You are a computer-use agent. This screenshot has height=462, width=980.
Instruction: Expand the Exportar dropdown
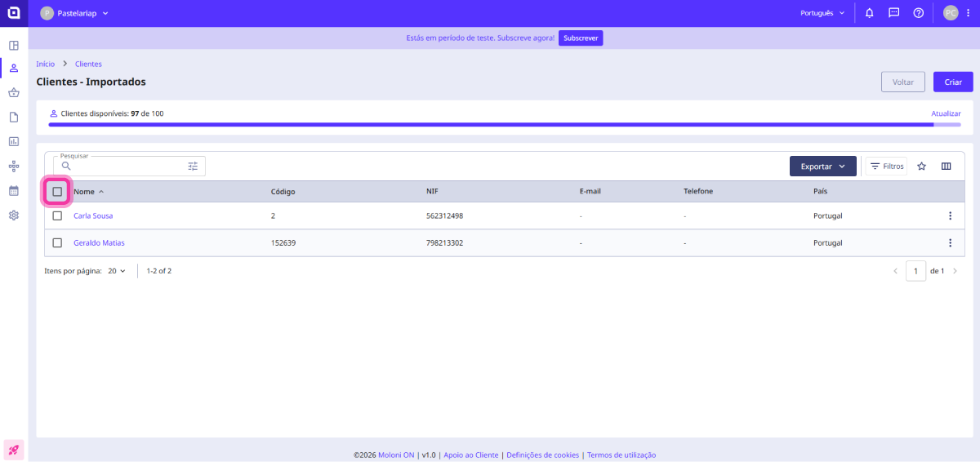[x=822, y=167]
